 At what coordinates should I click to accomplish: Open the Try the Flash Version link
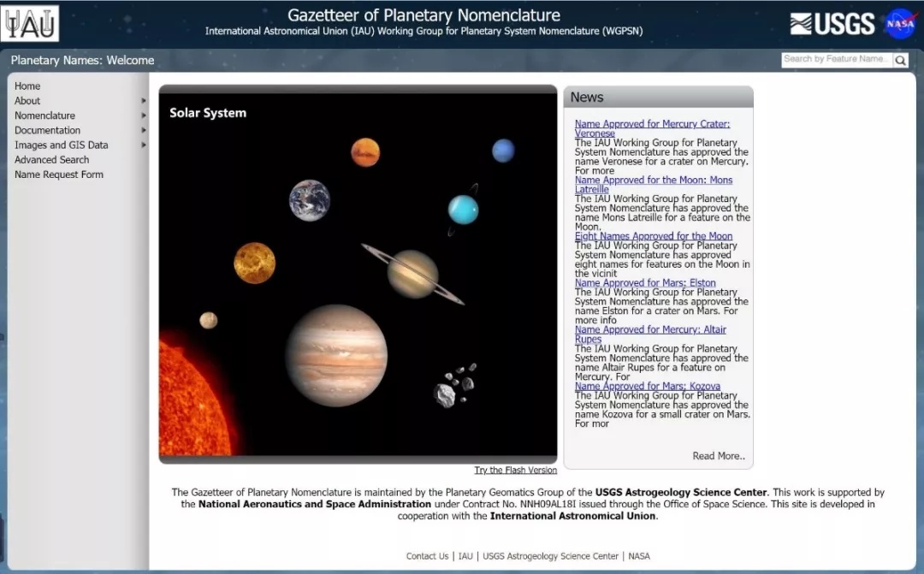pyautogui.click(x=515, y=470)
